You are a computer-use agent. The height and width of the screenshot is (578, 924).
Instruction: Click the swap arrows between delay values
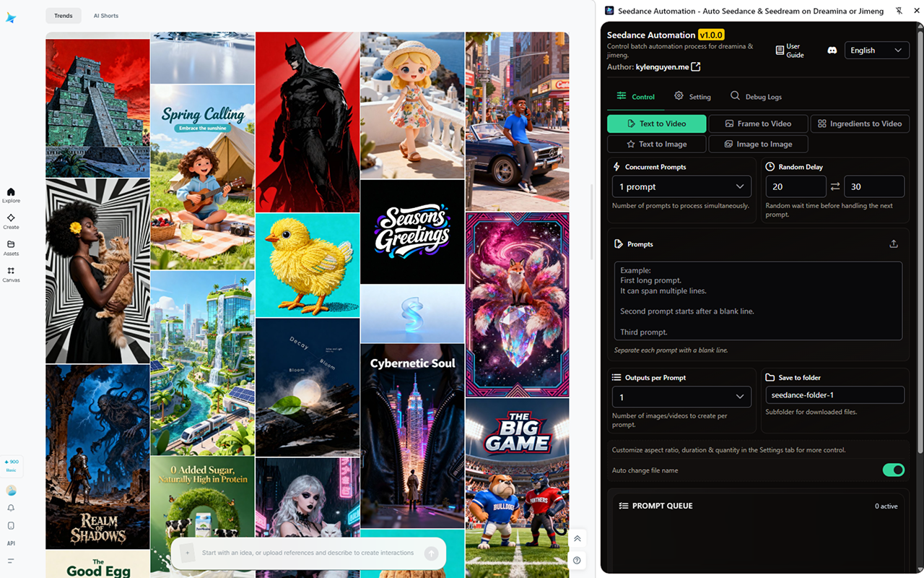[835, 186]
